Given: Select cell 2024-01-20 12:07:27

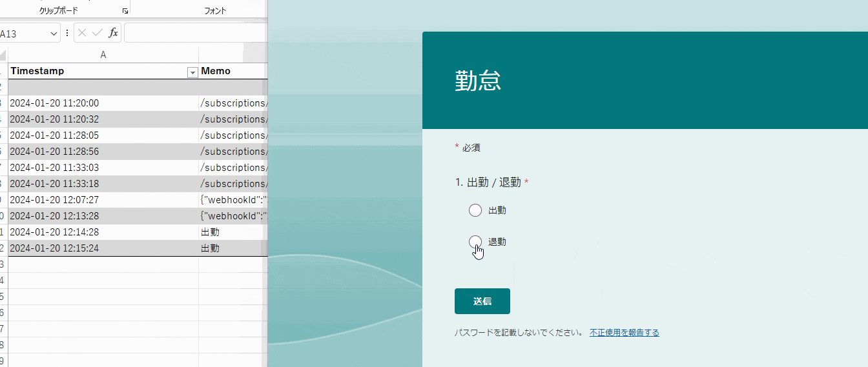Looking at the screenshot, I should tap(103, 200).
